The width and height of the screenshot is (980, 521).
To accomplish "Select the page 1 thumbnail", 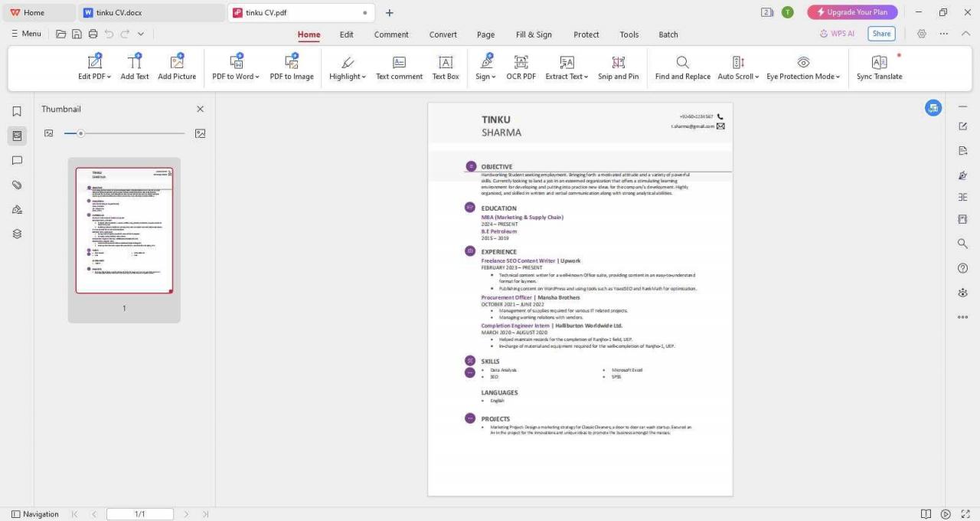I will tap(124, 231).
